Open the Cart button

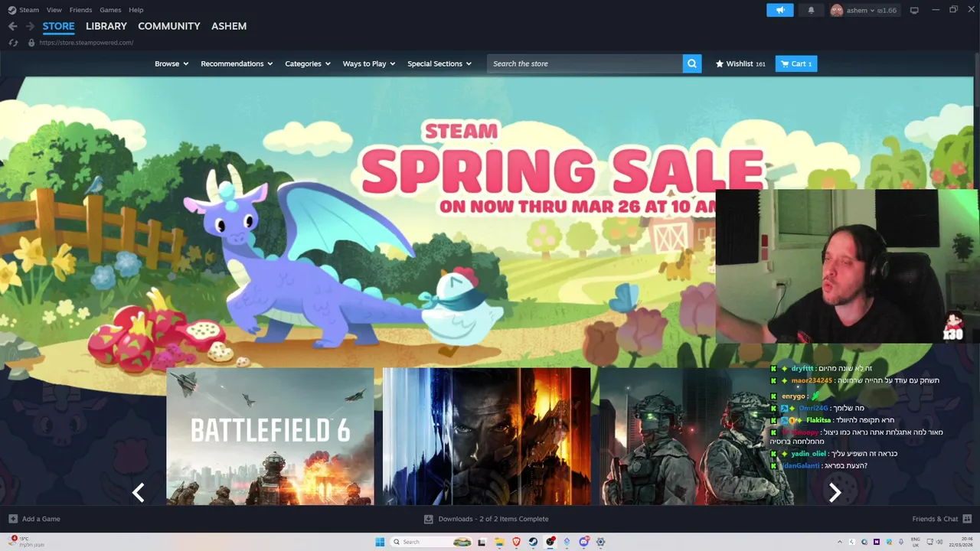[x=796, y=64]
